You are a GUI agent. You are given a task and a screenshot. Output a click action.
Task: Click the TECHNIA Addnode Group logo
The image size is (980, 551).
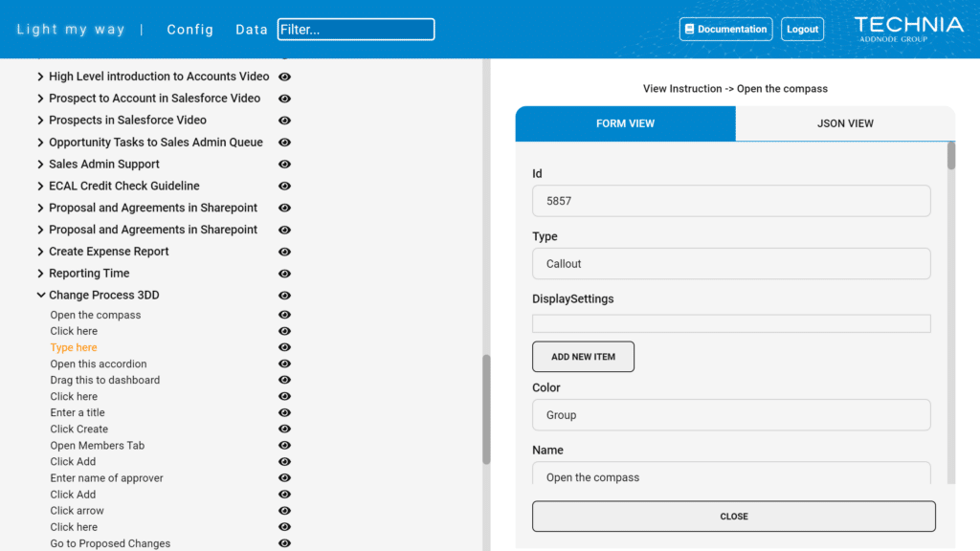coord(909,30)
